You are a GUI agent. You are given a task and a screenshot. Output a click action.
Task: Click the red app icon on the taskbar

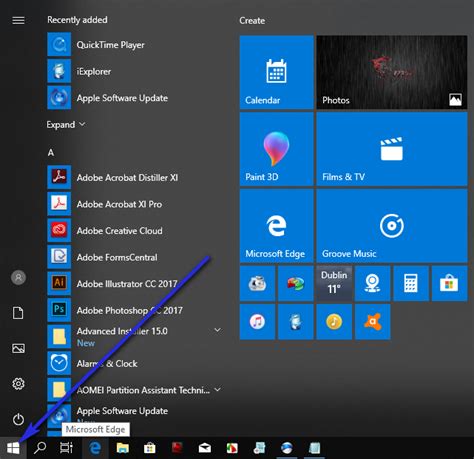pyautogui.click(x=177, y=448)
